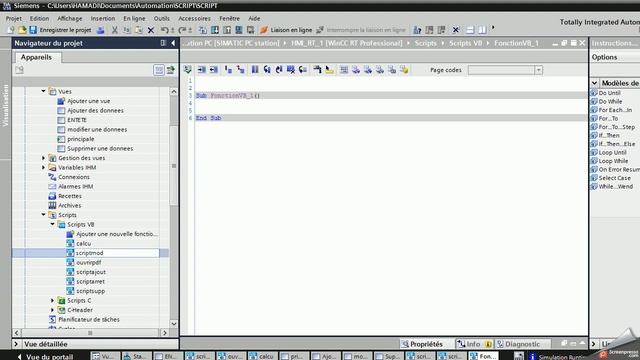
Task: Select the ENTETE view in tree
Action: (x=77, y=120)
